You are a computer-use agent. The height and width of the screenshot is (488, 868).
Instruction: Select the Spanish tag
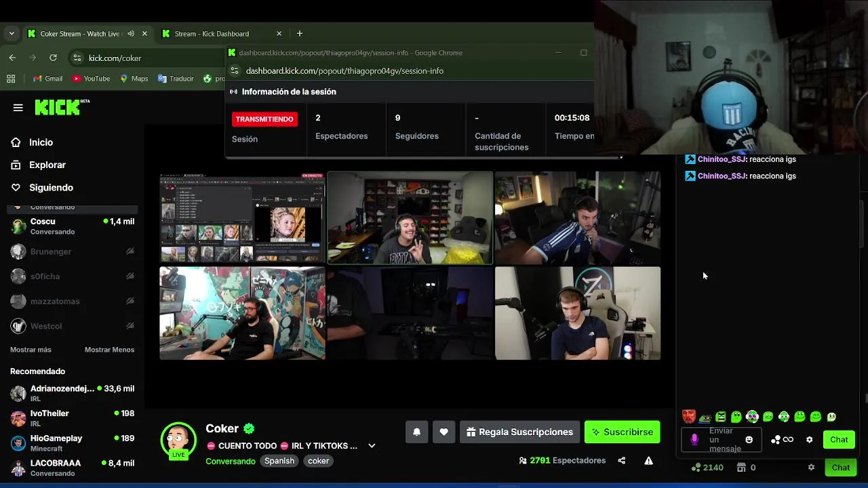[279, 461]
